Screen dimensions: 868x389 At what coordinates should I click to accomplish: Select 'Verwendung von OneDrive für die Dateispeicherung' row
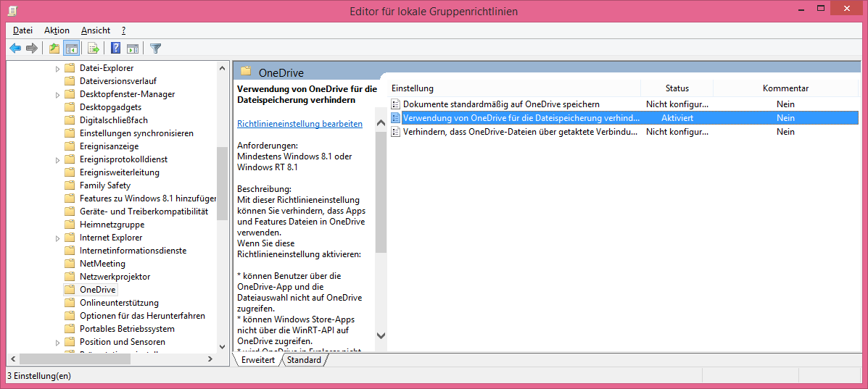coord(624,118)
